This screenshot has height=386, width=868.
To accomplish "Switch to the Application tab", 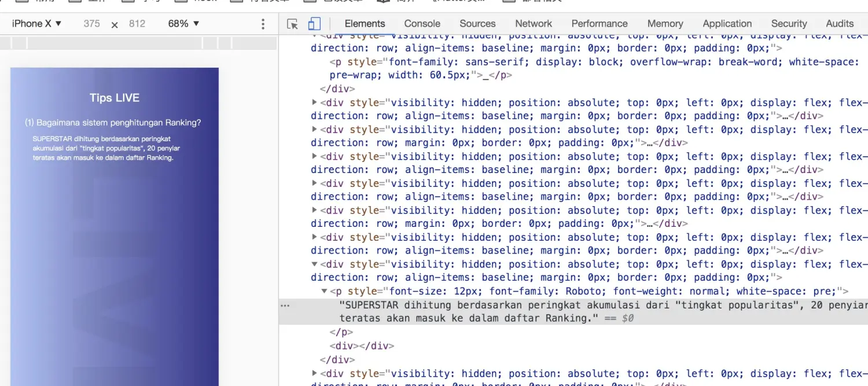I will coord(727,24).
